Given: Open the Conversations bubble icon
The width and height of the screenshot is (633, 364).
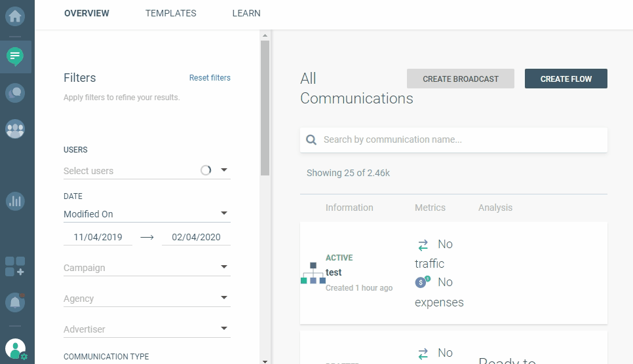Looking at the screenshot, I should point(15,93).
